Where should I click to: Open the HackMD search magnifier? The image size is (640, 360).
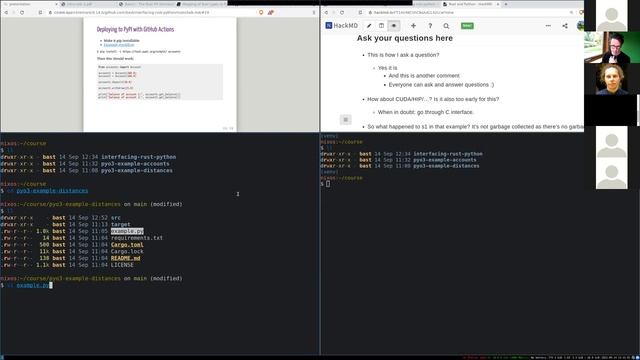click(446, 26)
